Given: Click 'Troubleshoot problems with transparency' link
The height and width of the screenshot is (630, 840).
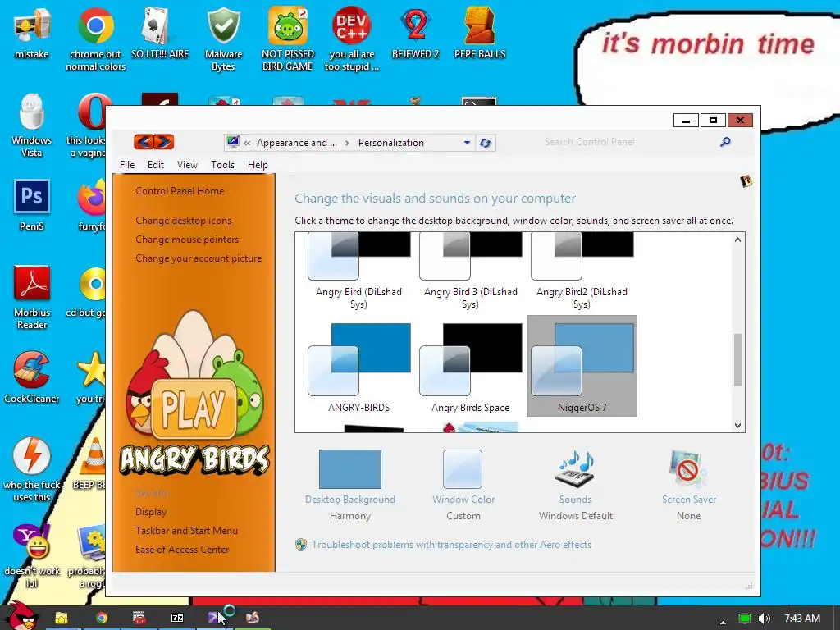Looking at the screenshot, I should (452, 545).
